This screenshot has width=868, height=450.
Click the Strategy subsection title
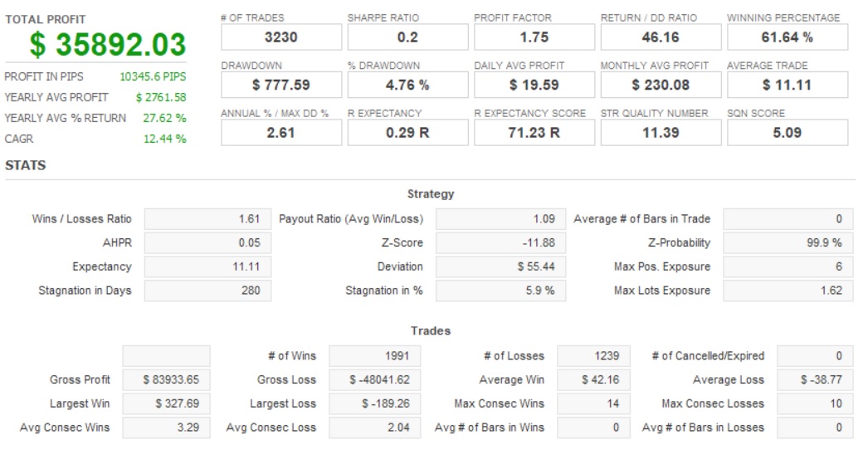click(x=431, y=194)
